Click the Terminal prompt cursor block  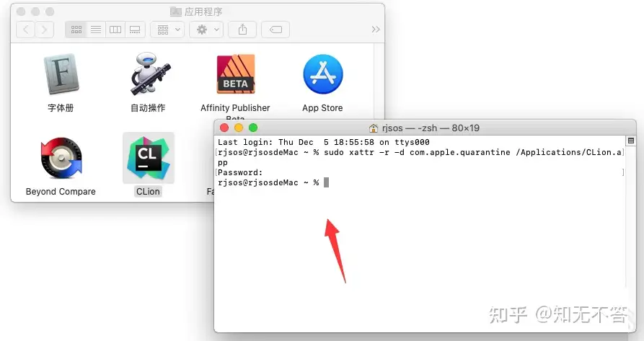click(326, 182)
